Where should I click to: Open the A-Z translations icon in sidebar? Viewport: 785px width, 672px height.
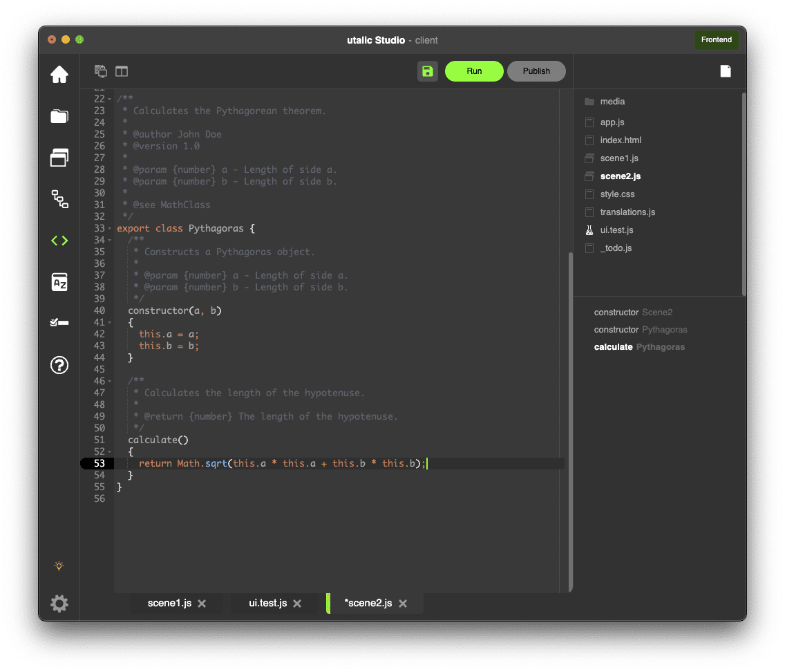pos(59,282)
